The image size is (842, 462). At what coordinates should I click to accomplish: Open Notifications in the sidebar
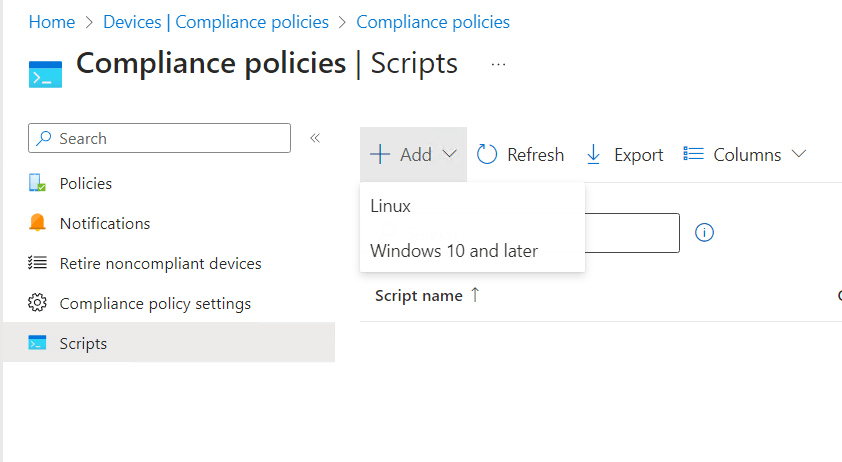click(105, 223)
